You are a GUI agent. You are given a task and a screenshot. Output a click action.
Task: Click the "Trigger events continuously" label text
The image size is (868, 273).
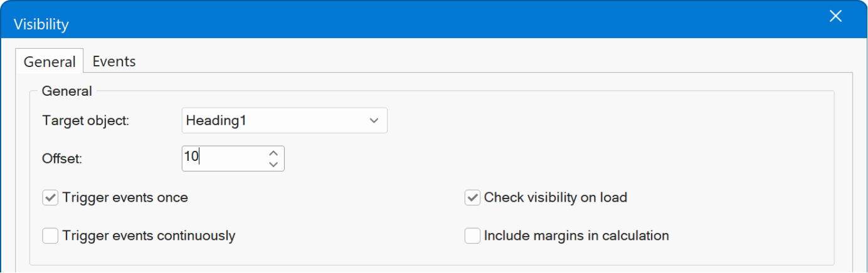(x=149, y=236)
